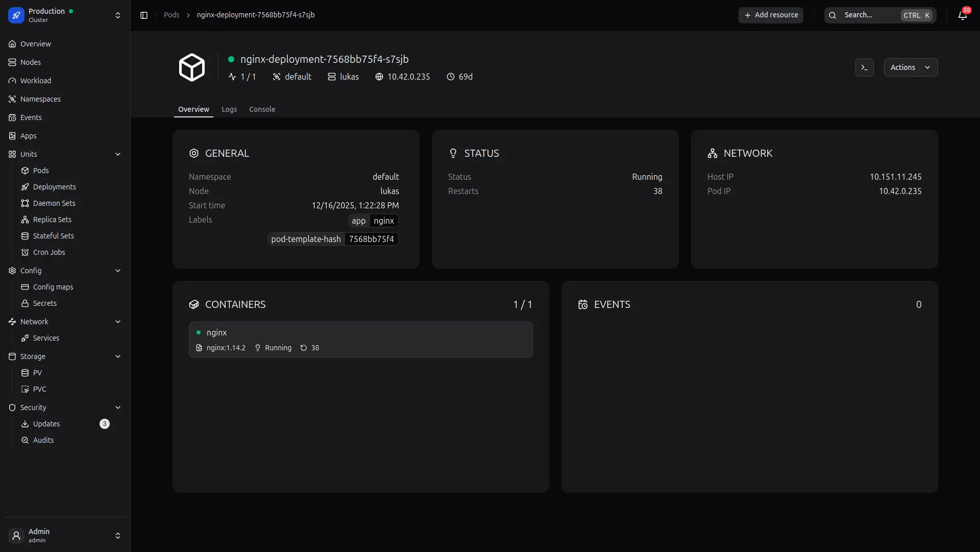Click the Add resource button

point(771,15)
